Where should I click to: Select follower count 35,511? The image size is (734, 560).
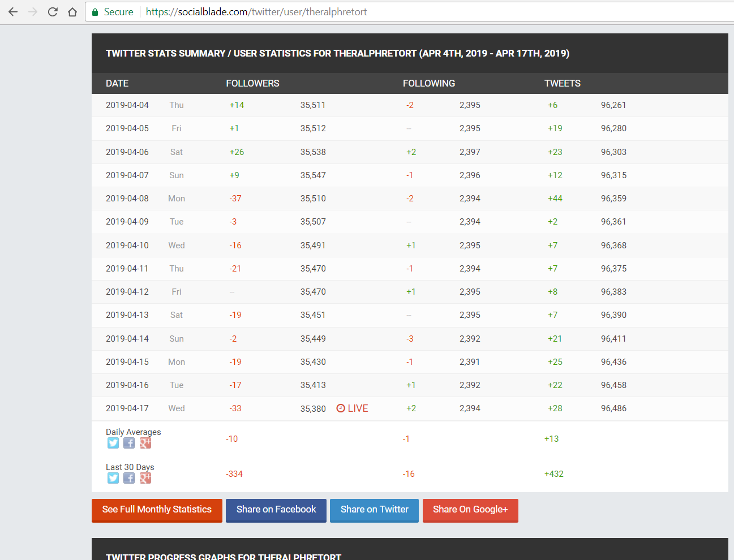pyautogui.click(x=313, y=105)
